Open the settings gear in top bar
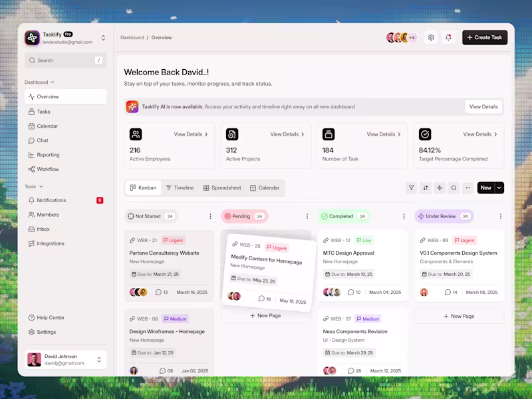 (431, 38)
